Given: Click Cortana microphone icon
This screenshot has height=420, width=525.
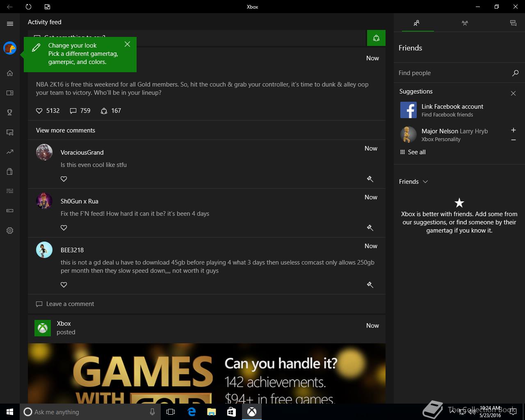Looking at the screenshot, I should pos(152,412).
